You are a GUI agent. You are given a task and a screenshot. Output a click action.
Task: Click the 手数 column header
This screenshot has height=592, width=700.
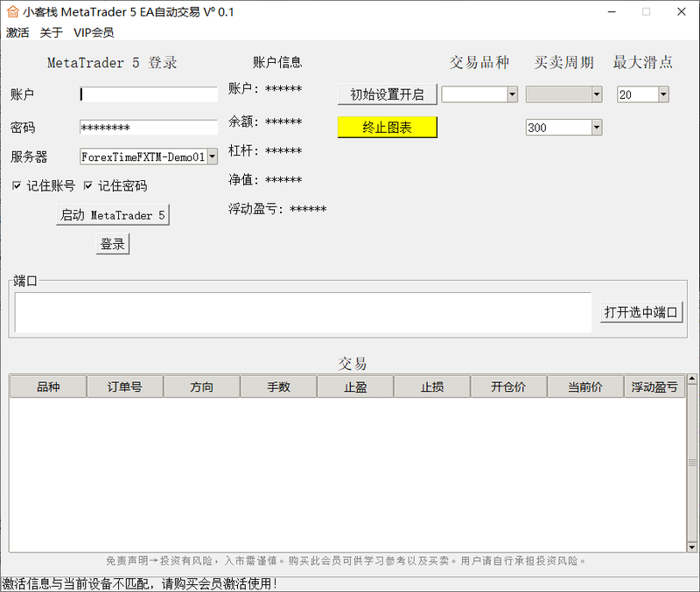tap(278, 387)
